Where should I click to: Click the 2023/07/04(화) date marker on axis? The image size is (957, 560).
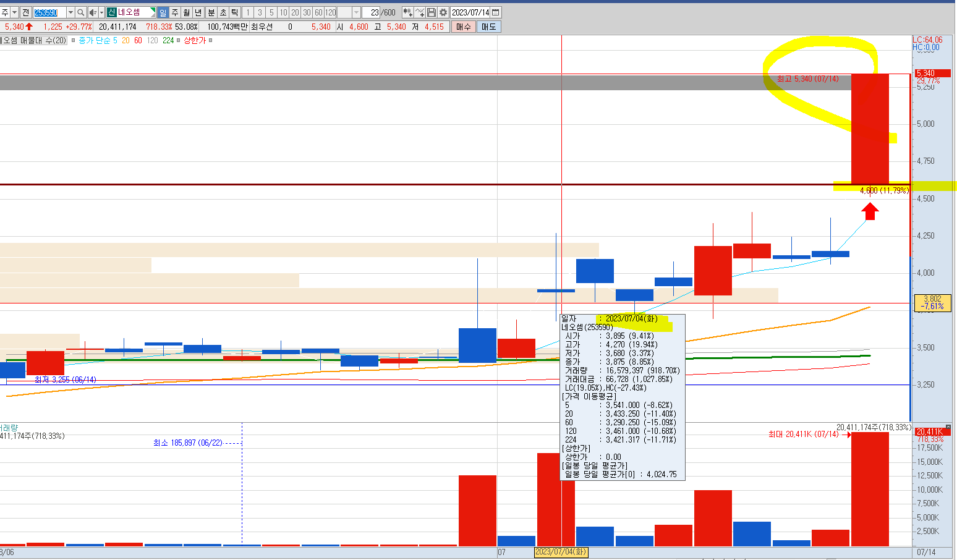pyautogui.click(x=561, y=552)
